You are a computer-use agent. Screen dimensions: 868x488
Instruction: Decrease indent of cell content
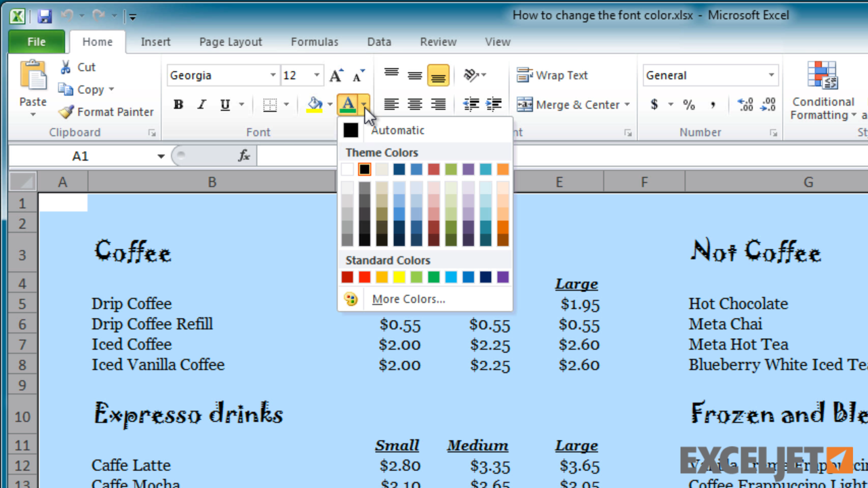click(471, 104)
